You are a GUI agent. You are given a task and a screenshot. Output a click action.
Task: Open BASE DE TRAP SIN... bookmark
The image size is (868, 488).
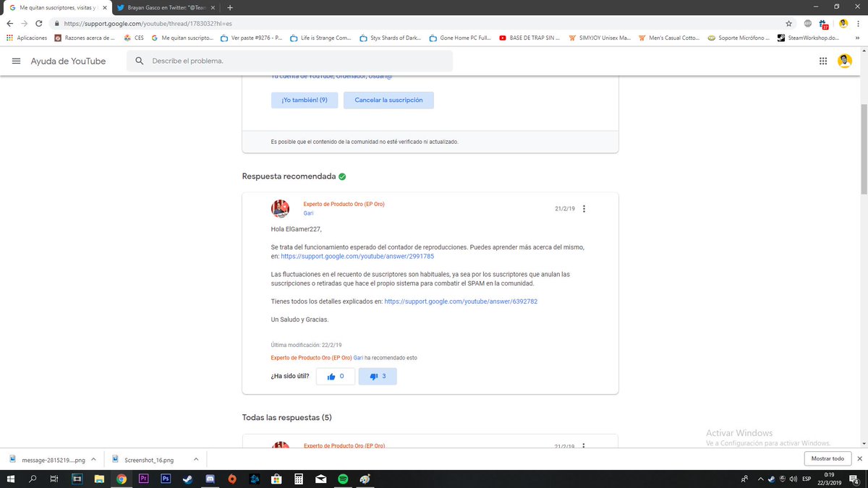click(x=529, y=38)
